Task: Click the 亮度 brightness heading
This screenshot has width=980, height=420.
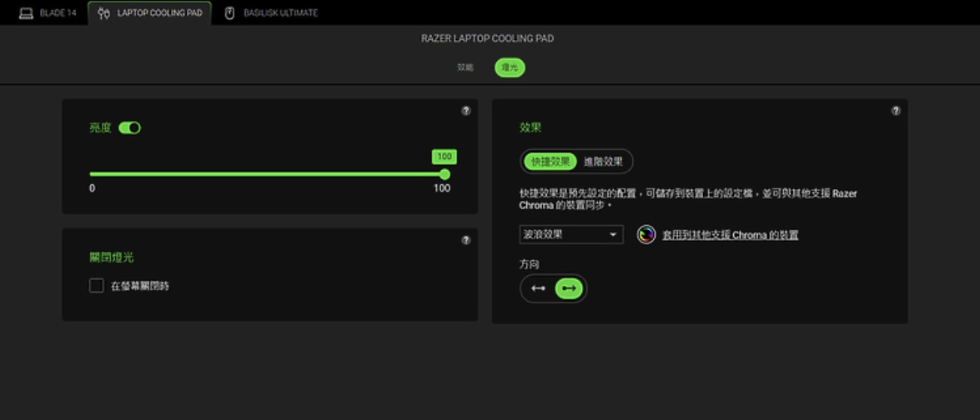Action: click(x=101, y=128)
